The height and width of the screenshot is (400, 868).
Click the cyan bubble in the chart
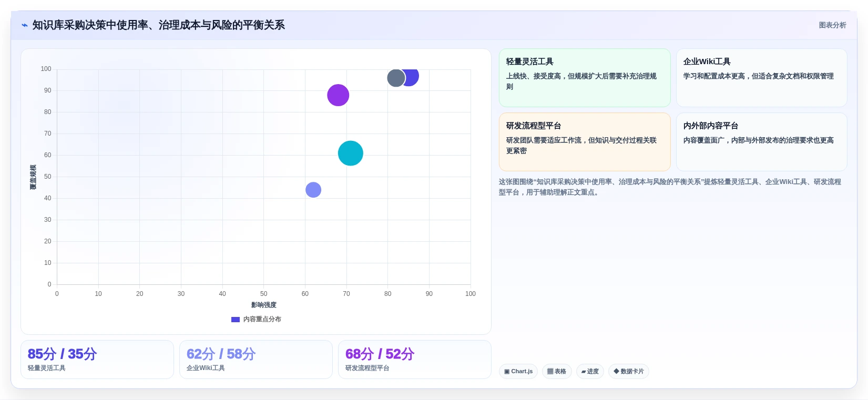click(351, 153)
